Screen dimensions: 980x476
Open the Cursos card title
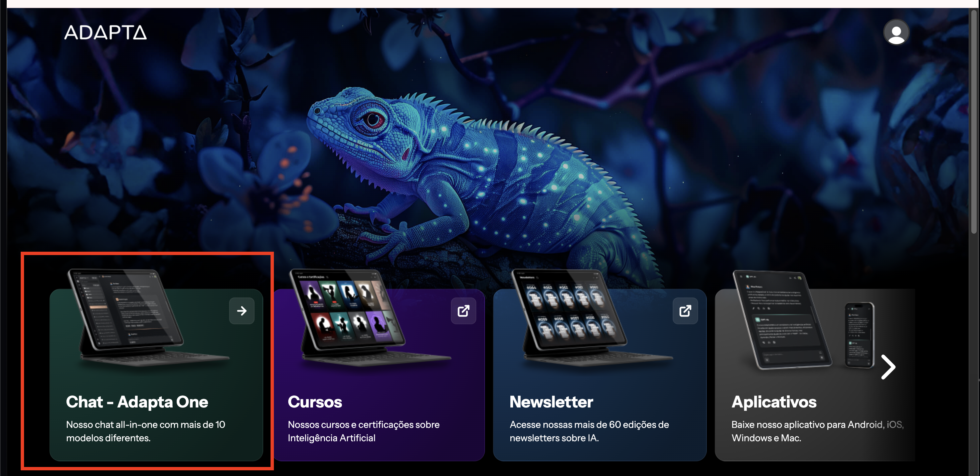point(315,402)
